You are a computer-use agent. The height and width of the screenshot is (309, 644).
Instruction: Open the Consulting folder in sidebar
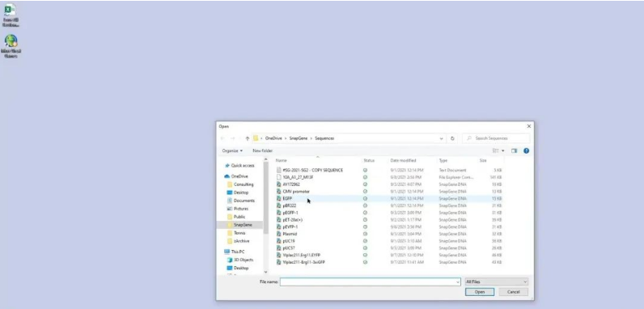coord(244,184)
